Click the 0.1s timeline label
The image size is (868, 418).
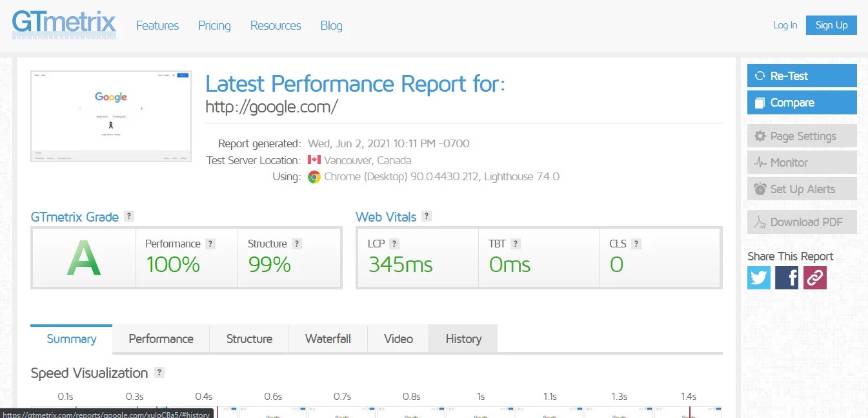[65, 396]
